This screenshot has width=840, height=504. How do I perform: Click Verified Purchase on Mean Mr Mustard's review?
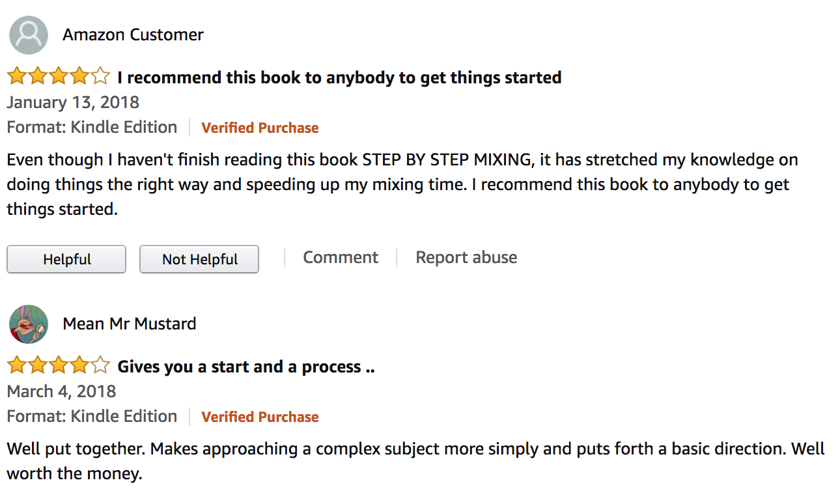pos(260,417)
